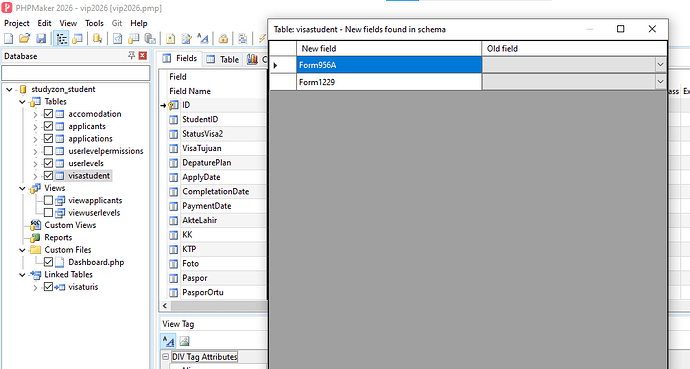Switch to the Table tab
Viewport: 690px width, 369px height.
(x=223, y=59)
